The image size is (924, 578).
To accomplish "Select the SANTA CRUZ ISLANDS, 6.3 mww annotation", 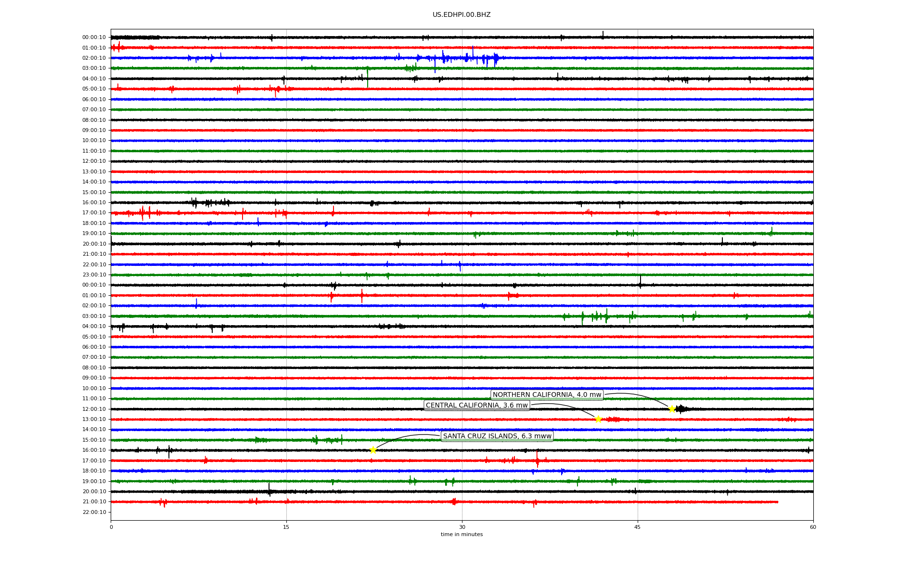I will (x=497, y=436).
